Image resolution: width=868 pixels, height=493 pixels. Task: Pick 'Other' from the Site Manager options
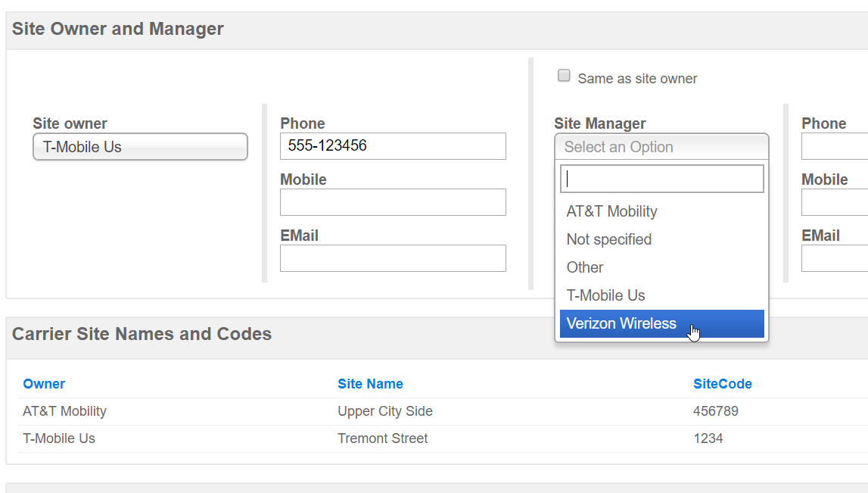pos(661,267)
